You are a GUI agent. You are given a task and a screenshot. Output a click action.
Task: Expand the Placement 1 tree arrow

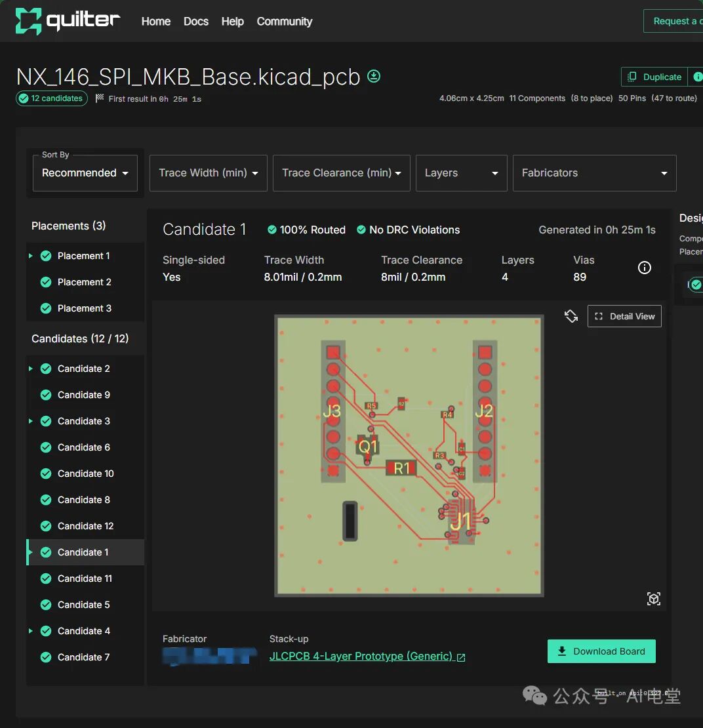(31, 256)
